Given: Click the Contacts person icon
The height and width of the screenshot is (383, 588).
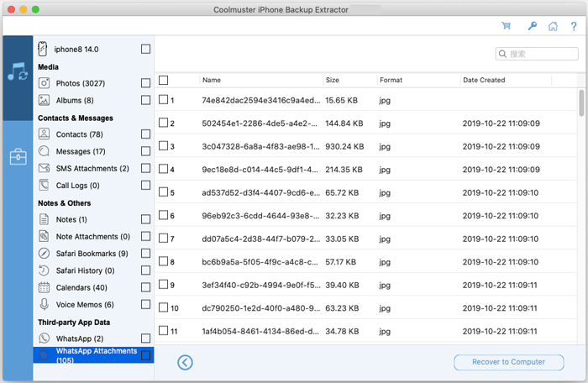Looking at the screenshot, I should click(x=44, y=134).
